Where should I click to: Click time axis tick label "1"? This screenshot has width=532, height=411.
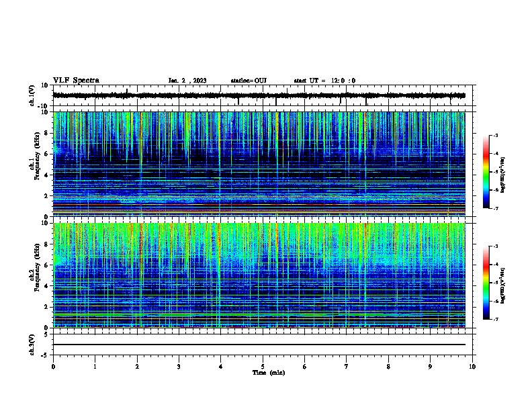(95, 367)
